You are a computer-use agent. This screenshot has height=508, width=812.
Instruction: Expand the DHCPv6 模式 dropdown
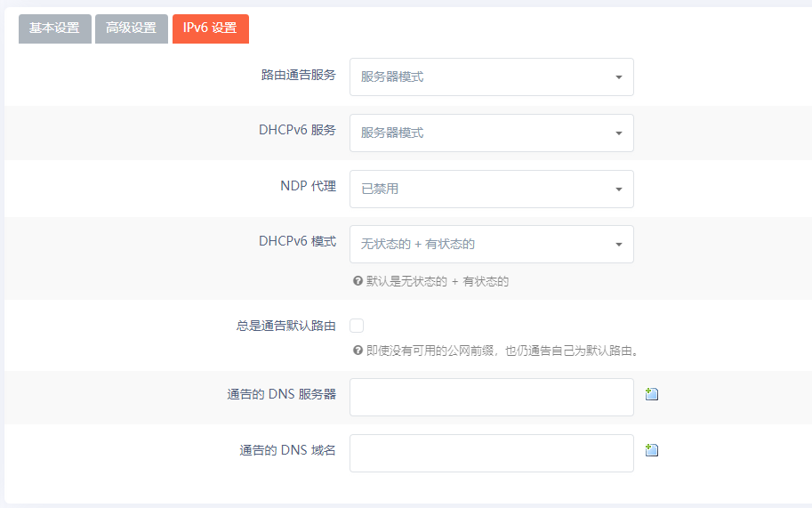coord(491,245)
